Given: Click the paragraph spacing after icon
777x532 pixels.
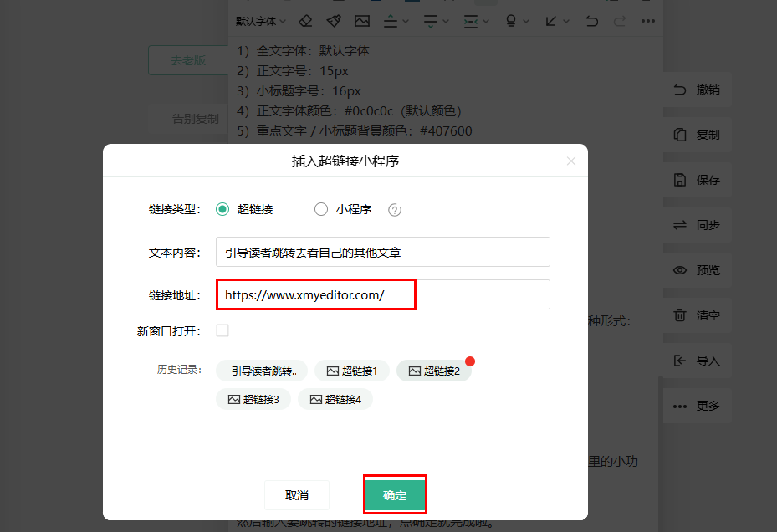Looking at the screenshot, I should coord(431,21).
